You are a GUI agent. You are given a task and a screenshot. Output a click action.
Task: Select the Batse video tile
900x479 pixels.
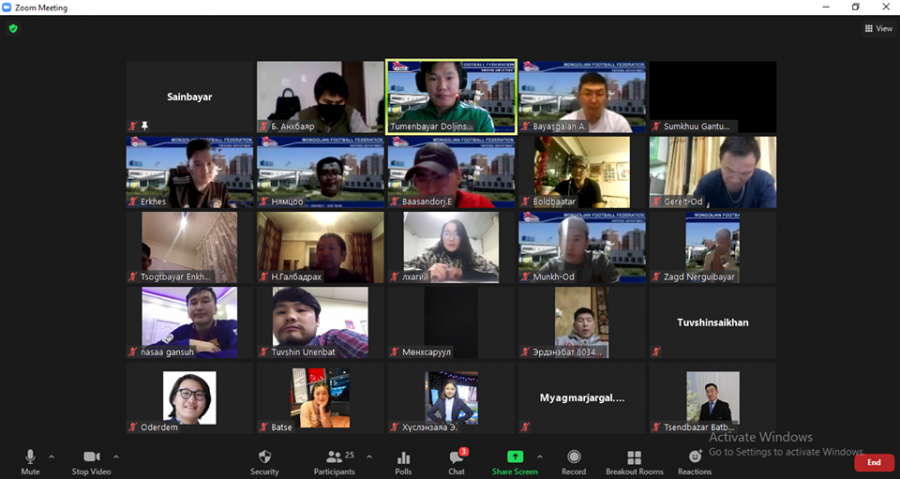click(x=320, y=398)
